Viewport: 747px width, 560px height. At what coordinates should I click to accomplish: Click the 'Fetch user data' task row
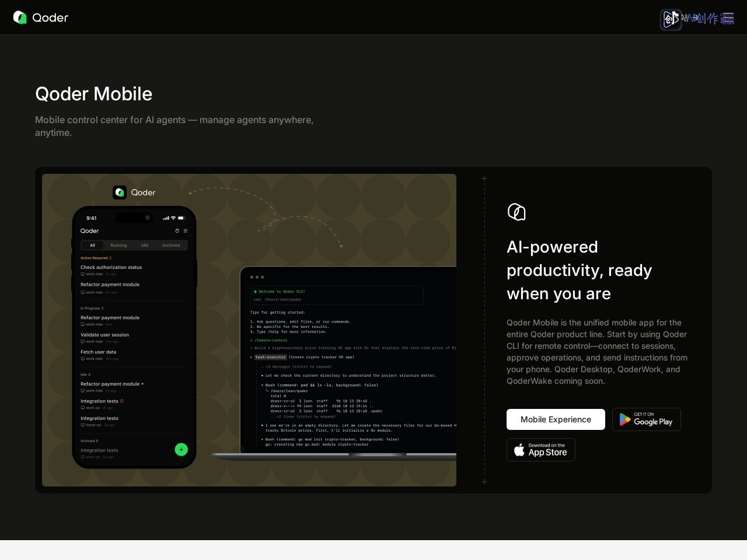click(x=134, y=355)
